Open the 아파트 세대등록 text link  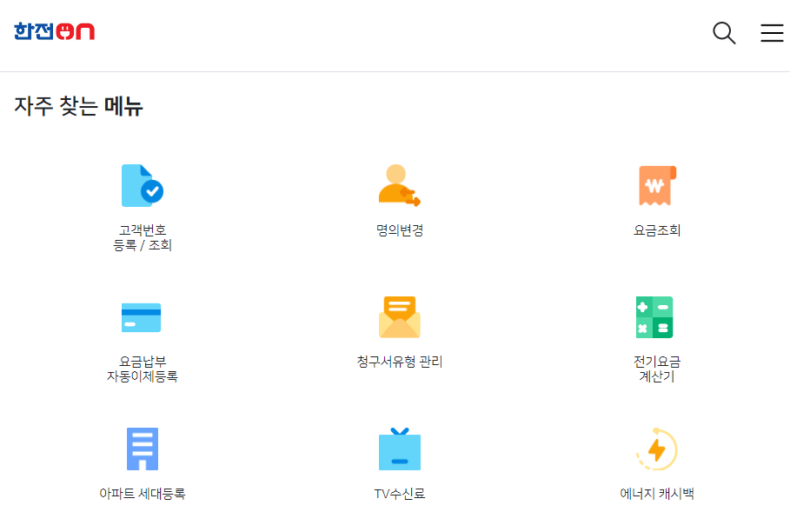pyautogui.click(x=142, y=494)
